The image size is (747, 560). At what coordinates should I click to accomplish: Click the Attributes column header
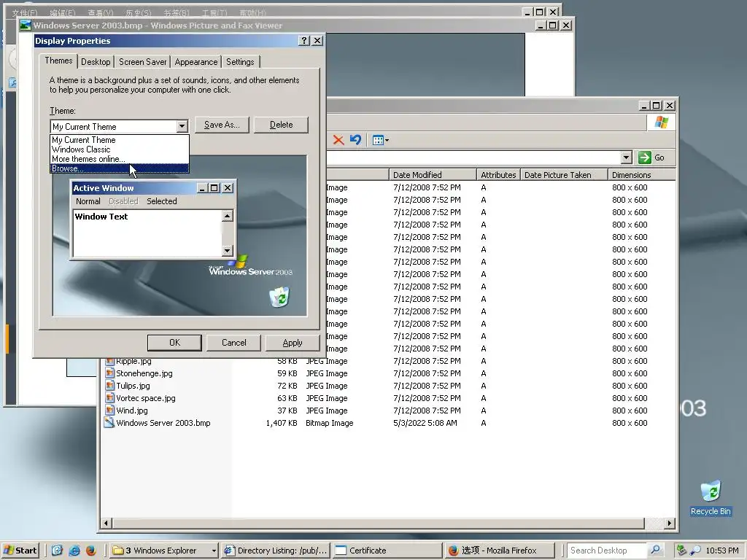pyautogui.click(x=498, y=175)
